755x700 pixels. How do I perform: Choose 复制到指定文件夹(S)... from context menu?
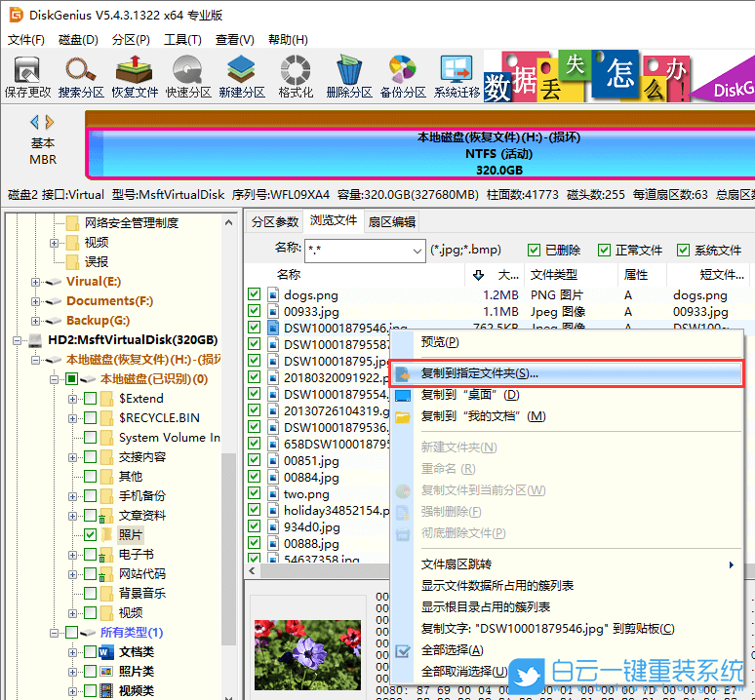[x=479, y=373]
